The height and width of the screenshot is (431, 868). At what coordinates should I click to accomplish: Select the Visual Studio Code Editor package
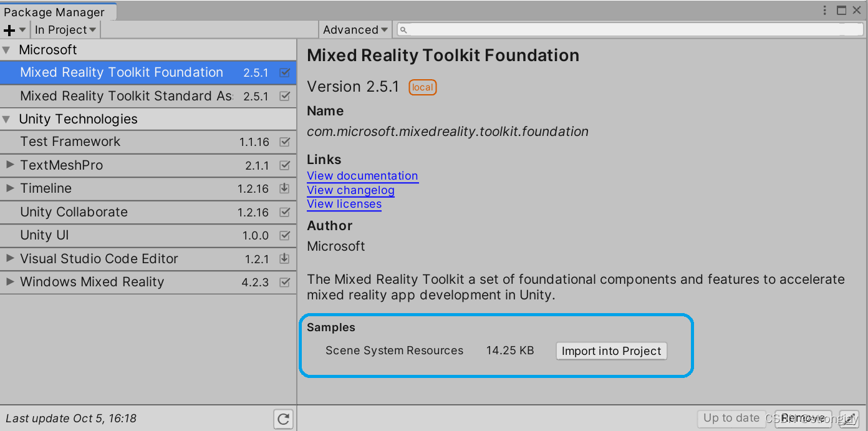pos(148,259)
